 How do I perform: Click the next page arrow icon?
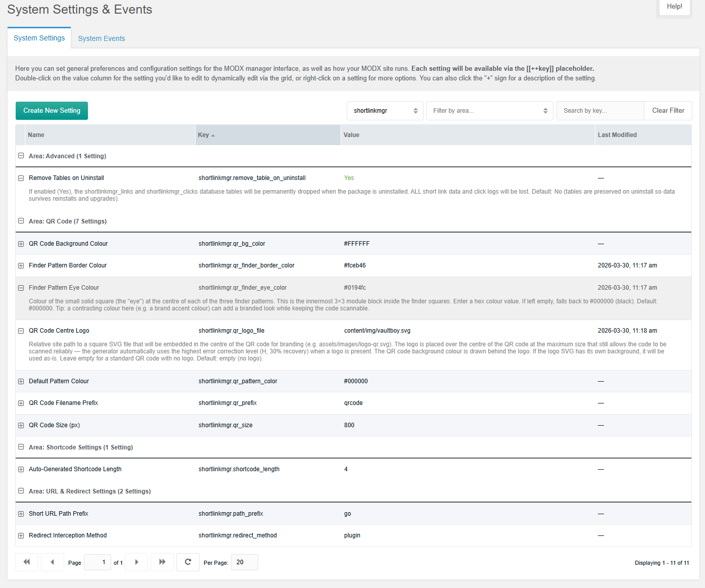136,562
